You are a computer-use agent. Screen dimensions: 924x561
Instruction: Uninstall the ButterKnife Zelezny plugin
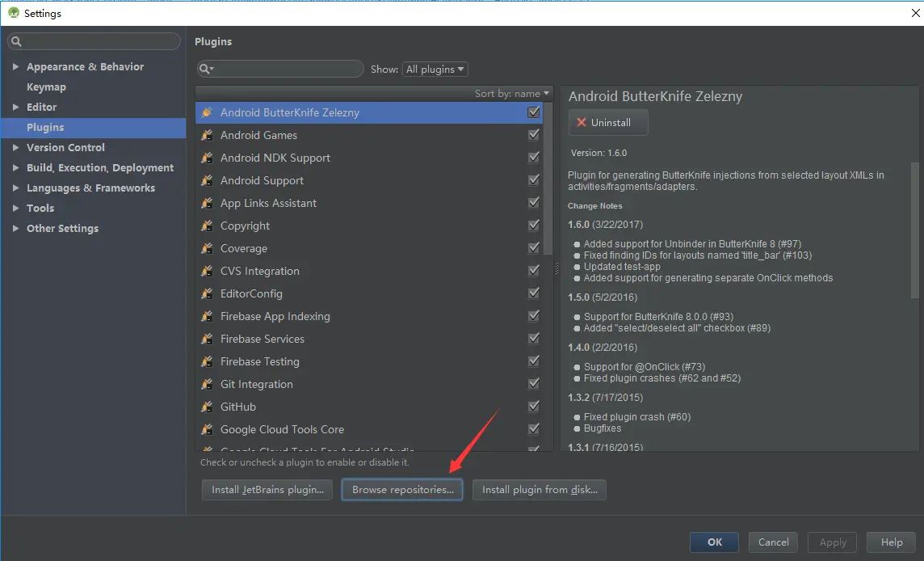point(608,122)
